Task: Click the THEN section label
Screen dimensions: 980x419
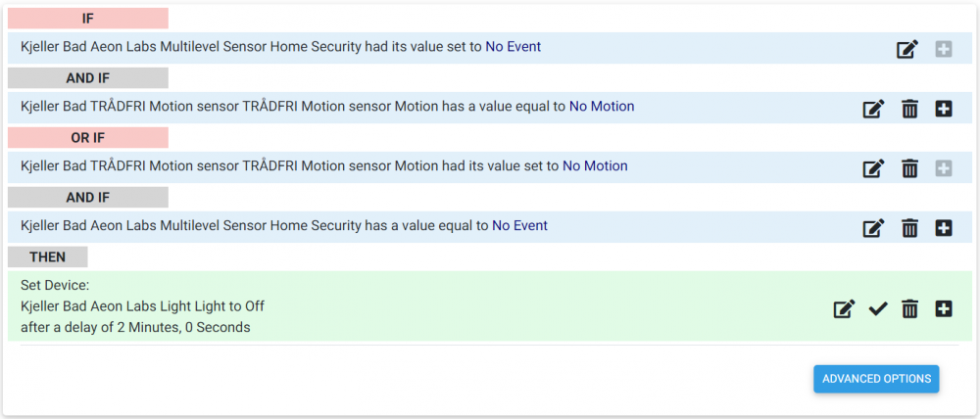Action: 48,257
